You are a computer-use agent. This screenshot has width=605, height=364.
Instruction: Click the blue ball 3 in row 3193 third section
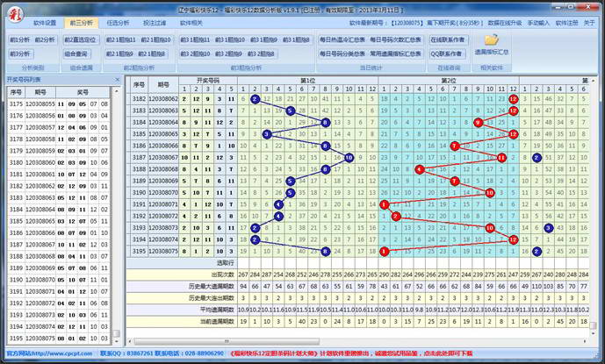coord(548,228)
